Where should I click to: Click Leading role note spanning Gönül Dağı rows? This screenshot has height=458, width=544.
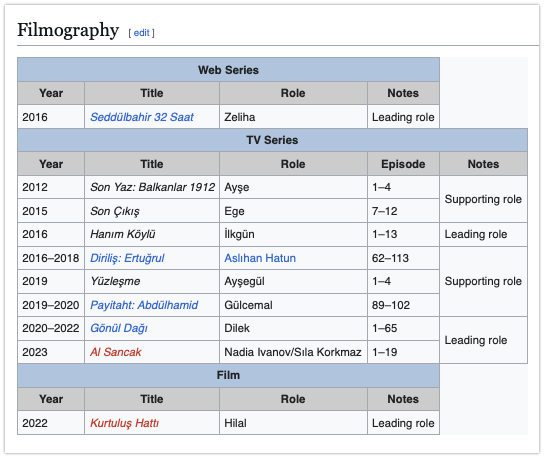tap(483, 340)
